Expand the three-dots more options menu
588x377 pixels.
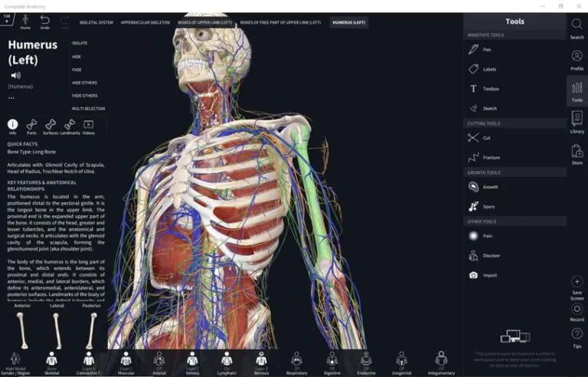click(11, 98)
